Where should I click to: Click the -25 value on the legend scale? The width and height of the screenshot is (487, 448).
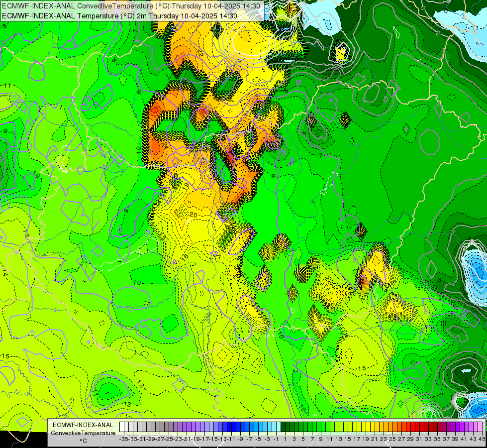[169, 439]
